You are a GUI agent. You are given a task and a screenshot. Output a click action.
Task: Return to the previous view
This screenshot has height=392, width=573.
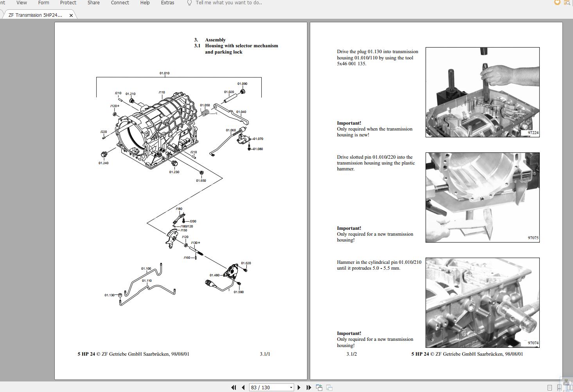[319, 387]
